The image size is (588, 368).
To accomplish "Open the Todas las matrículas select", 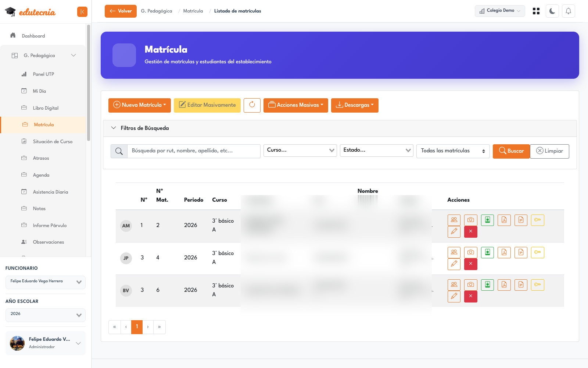I will click(453, 151).
